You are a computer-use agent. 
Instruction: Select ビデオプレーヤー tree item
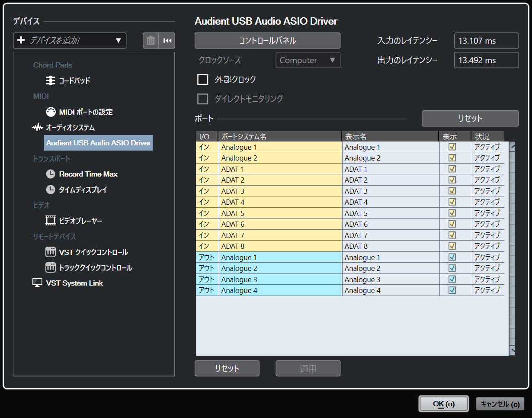click(x=80, y=221)
